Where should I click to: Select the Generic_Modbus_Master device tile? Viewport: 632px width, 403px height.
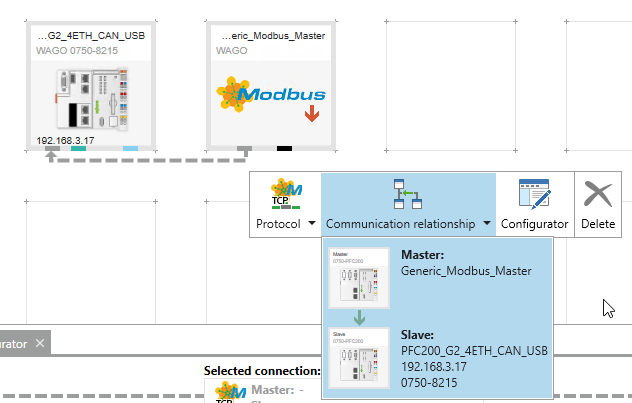click(x=271, y=86)
